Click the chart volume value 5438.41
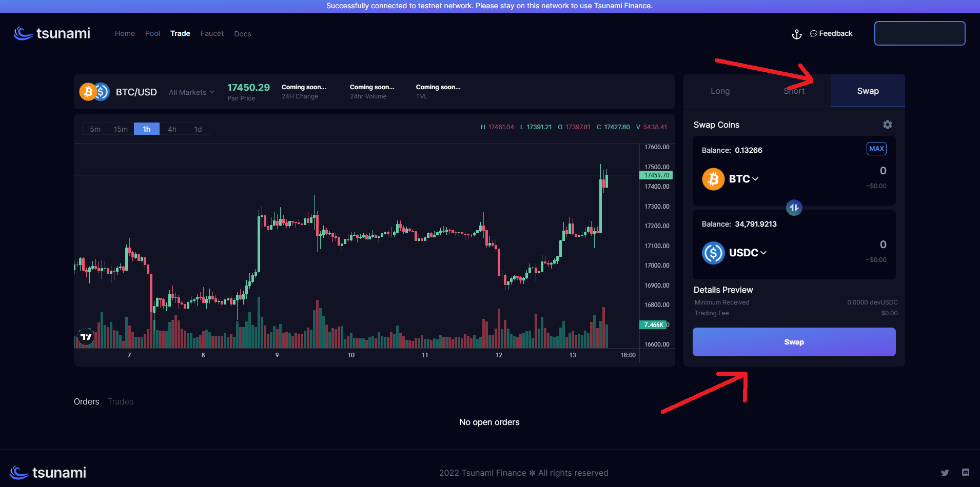Viewport: 980px width, 487px height. pos(655,127)
